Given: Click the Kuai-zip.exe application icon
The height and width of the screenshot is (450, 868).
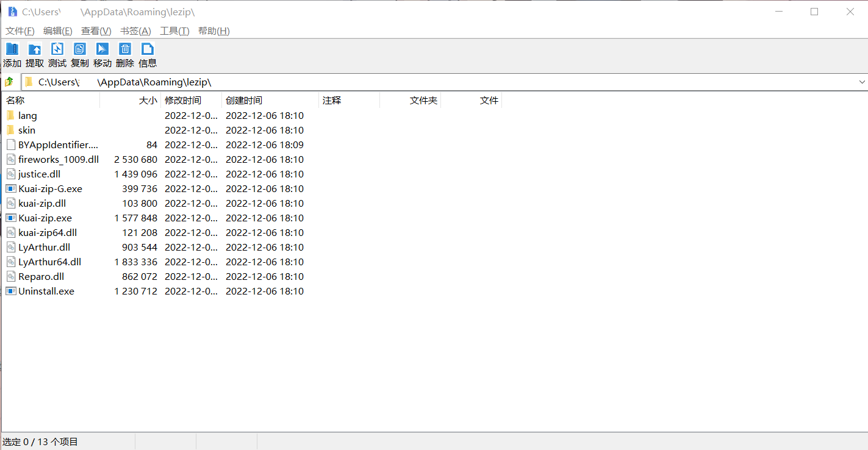Looking at the screenshot, I should [10, 218].
